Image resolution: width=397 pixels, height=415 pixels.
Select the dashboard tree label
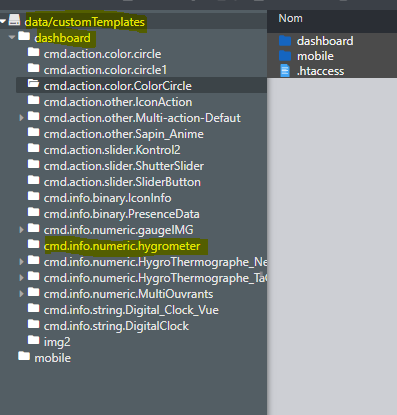click(62, 38)
